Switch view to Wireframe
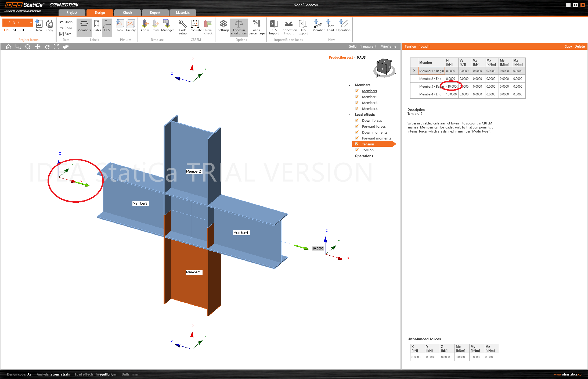This screenshot has width=588, height=379. click(388, 47)
